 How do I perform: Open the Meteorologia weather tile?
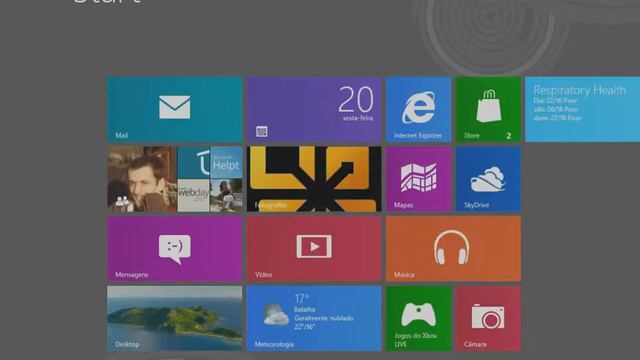coord(314,318)
